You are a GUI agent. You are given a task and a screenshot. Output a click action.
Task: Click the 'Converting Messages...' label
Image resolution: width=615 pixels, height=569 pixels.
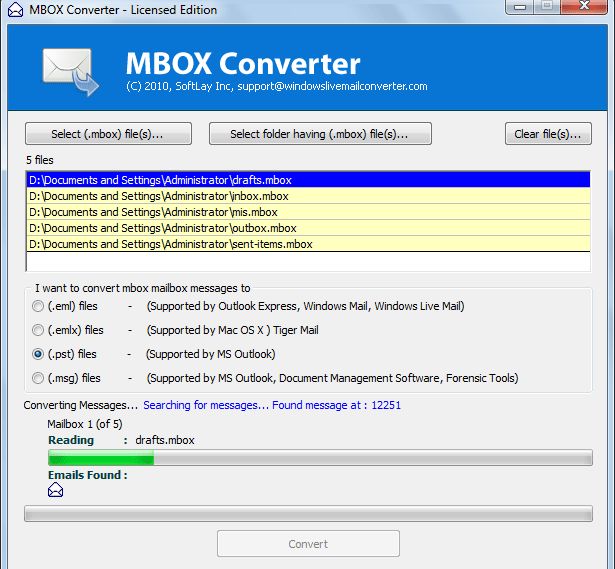click(81, 405)
